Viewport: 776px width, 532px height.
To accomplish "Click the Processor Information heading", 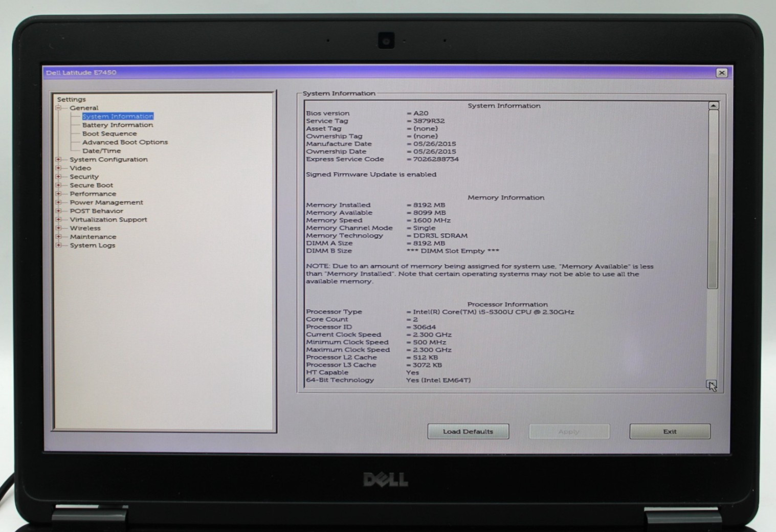I will tap(507, 304).
